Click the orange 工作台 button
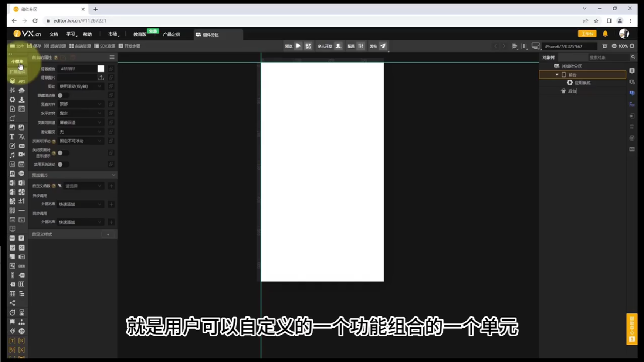Screen dimensions: 644x362 [x=587, y=34]
